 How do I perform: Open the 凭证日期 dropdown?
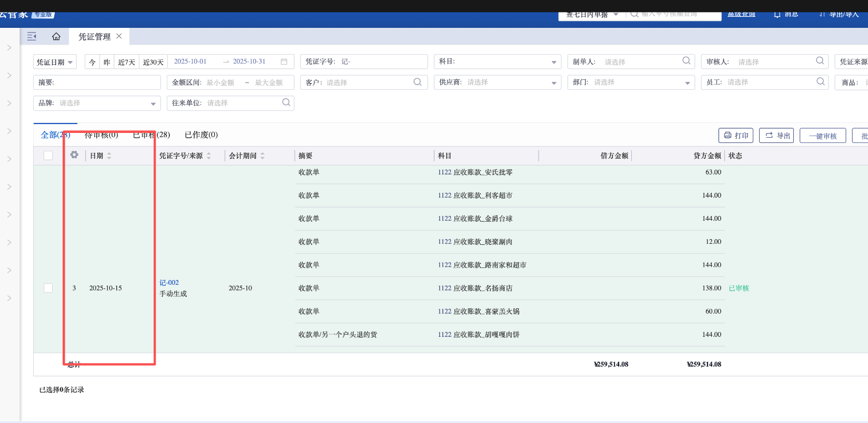55,62
